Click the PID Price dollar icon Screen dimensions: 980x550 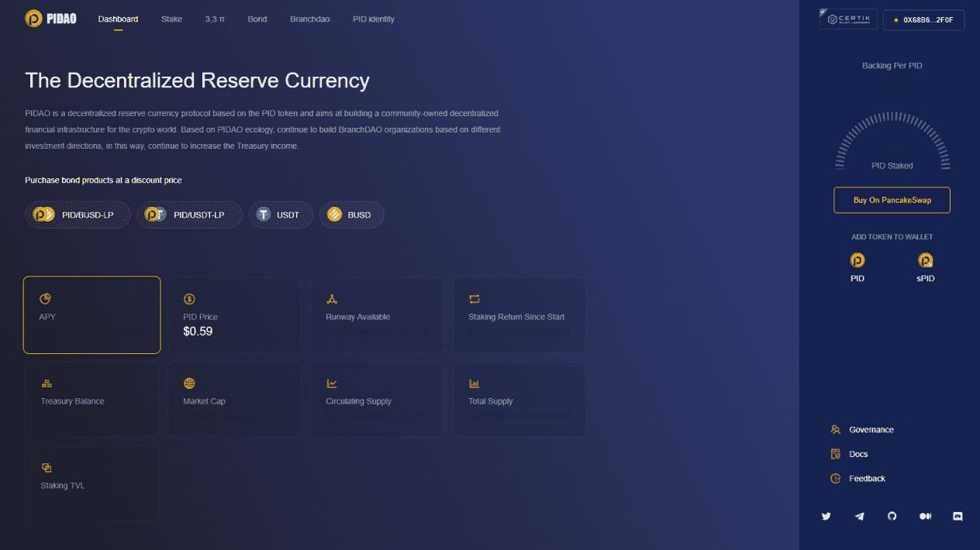[189, 299]
